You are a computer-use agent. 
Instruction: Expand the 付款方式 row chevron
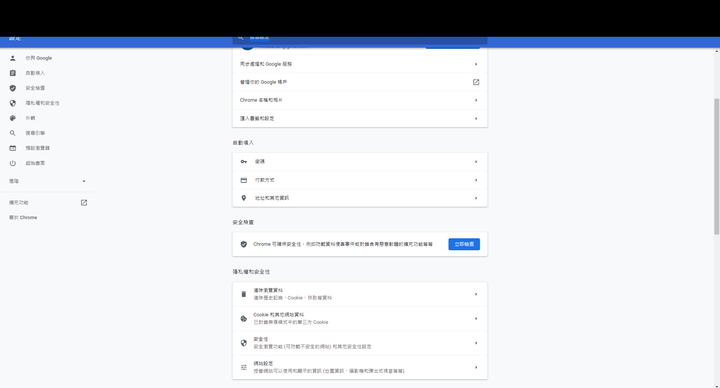(x=476, y=180)
